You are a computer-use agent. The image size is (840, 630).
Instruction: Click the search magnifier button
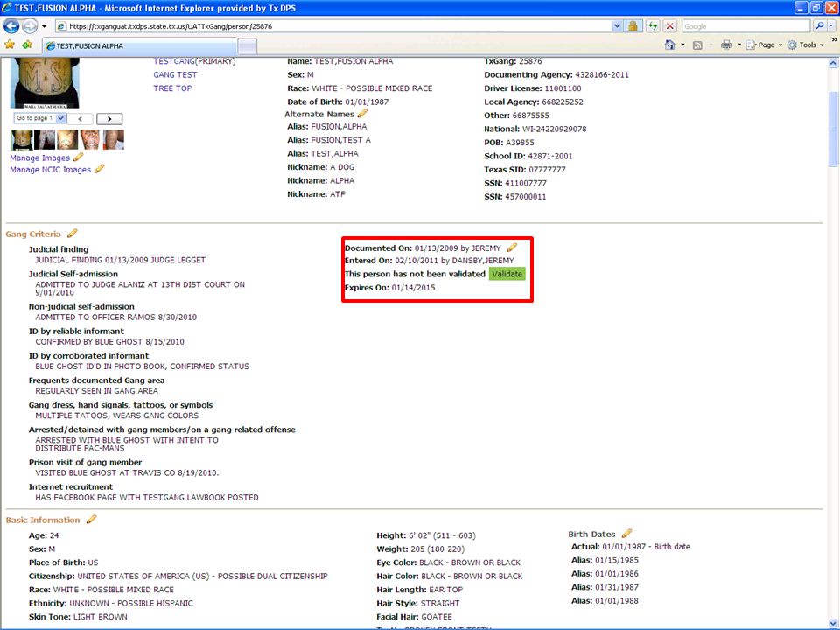coord(819,26)
